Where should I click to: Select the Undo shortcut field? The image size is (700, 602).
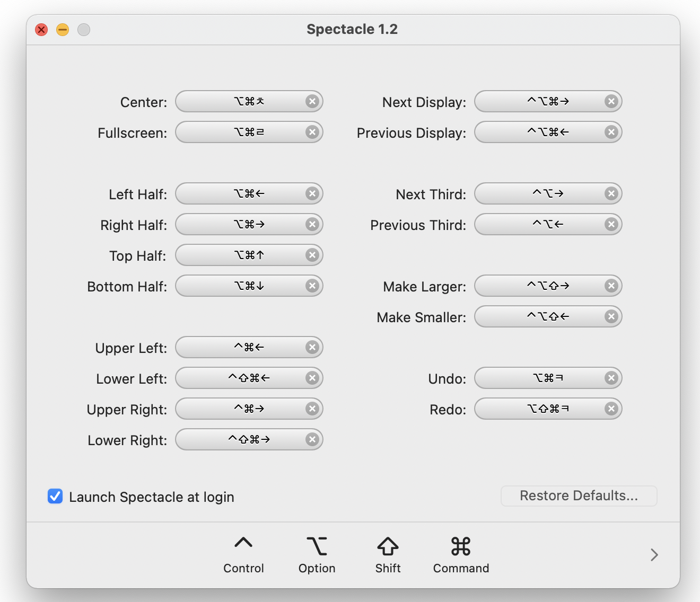(548, 378)
